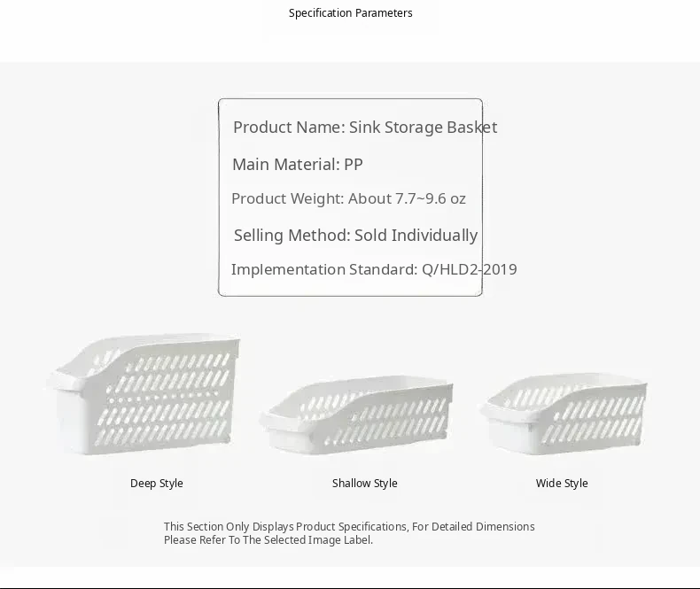Click the 'Implementation Standard:' label

[324, 269]
